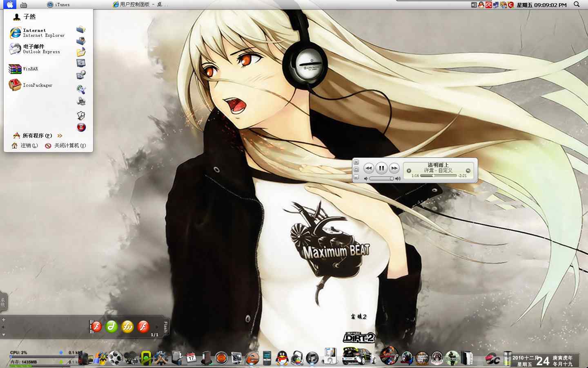This screenshot has height=368, width=588.
Task: Open the film reel icon in dock
Action: pyautogui.click(x=116, y=358)
